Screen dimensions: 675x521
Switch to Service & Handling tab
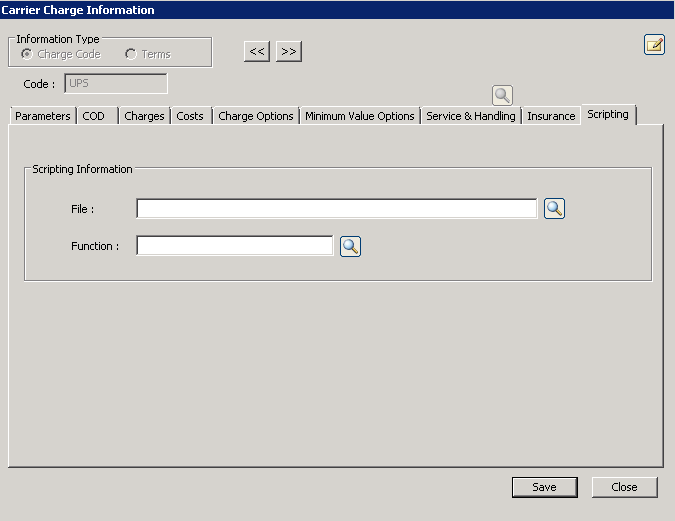point(471,116)
